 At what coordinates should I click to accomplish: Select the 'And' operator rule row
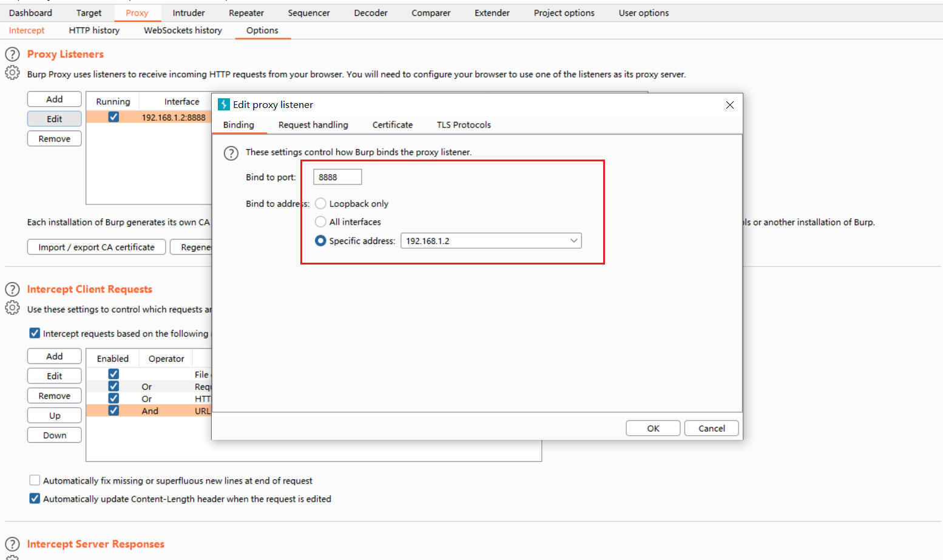149,411
